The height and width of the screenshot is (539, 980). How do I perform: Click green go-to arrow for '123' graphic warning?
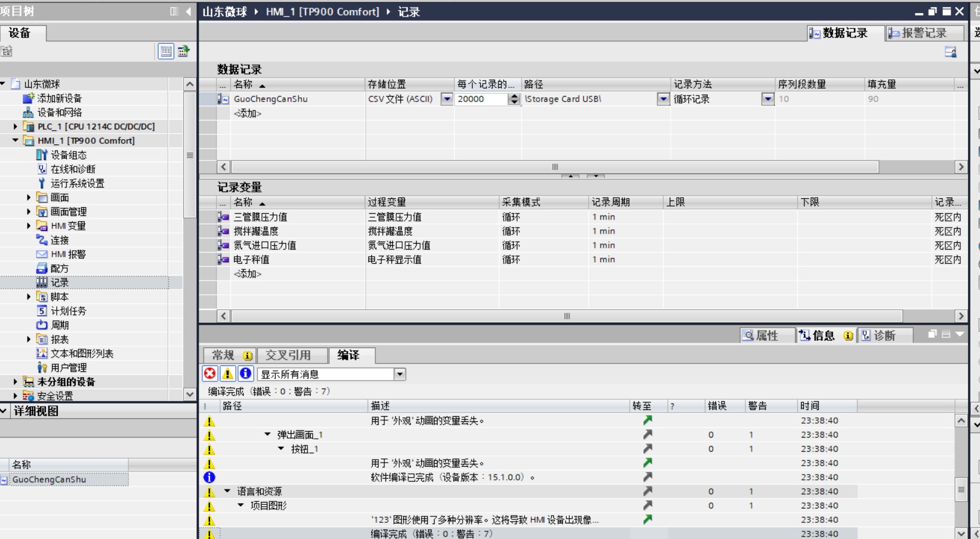click(647, 519)
